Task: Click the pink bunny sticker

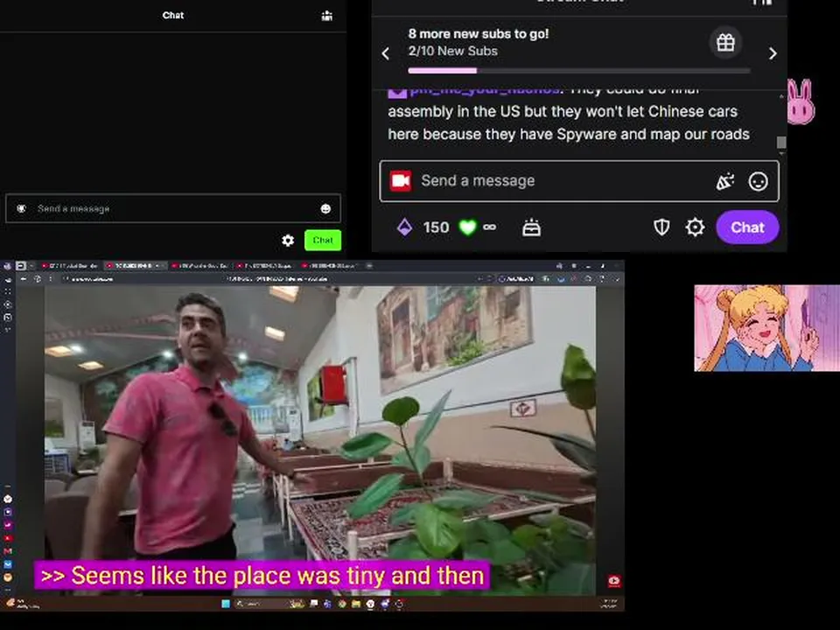Action: coord(801,101)
